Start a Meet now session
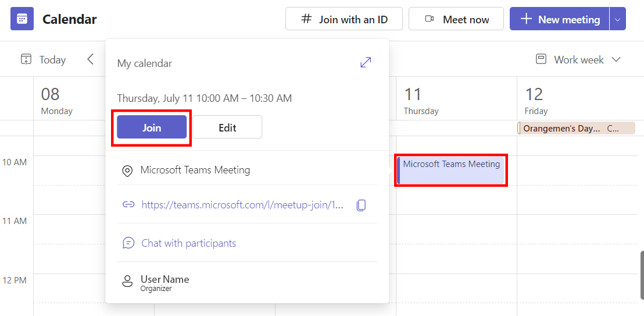Image resolution: width=644 pixels, height=316 pixels. click(456, 19)
